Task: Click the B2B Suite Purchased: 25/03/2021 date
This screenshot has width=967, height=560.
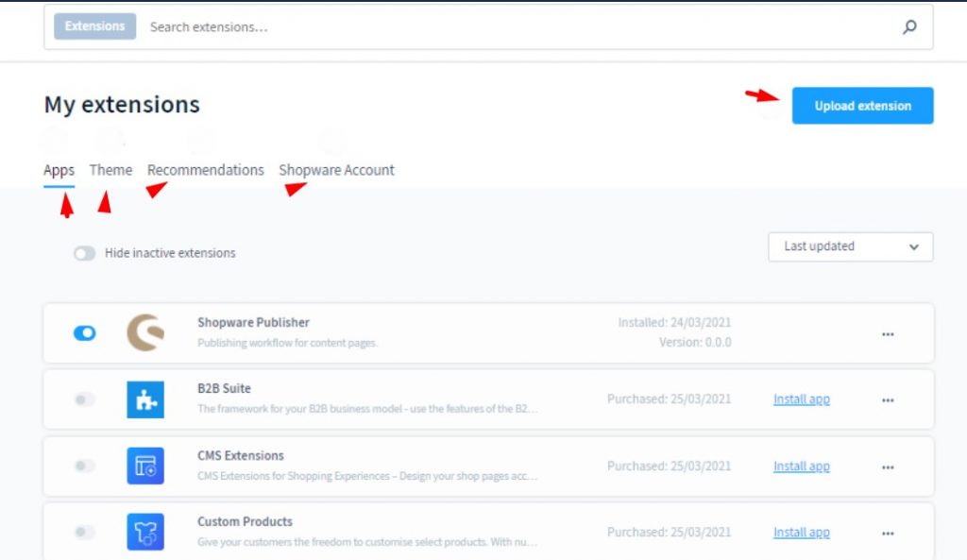Action: coord(670,399)
